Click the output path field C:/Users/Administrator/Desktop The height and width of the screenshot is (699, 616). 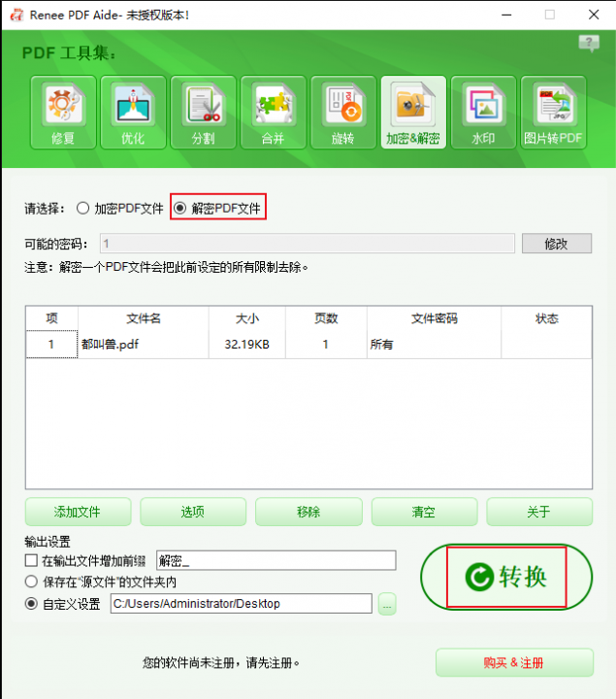click(242, 604)
